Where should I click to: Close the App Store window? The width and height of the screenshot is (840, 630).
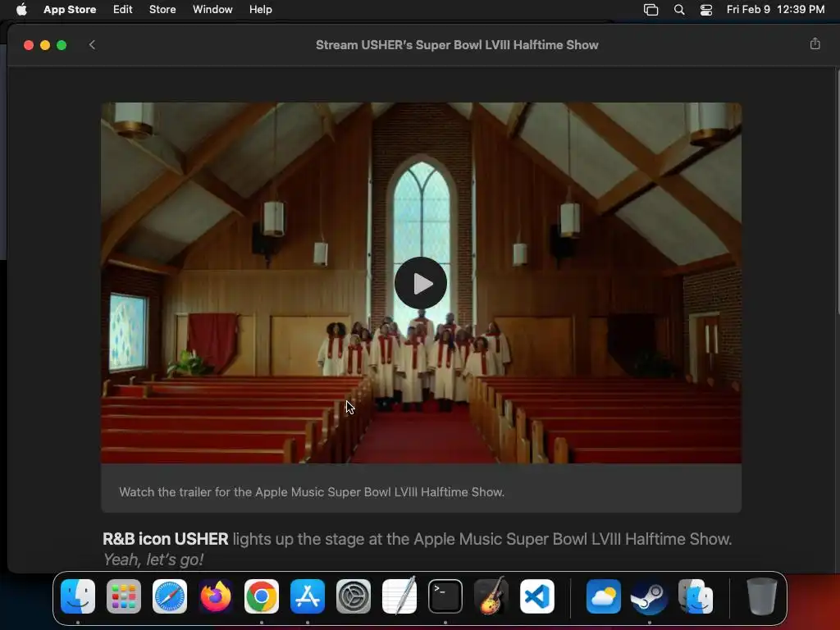tap(29, 45)
